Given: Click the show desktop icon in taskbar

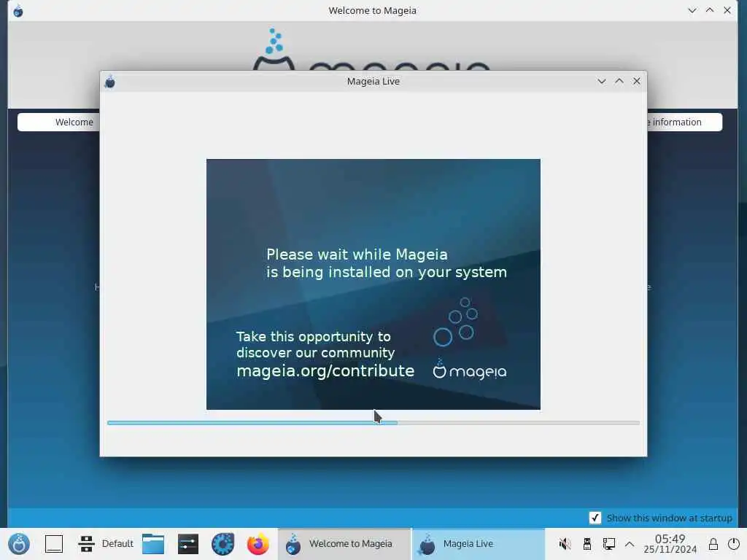Looking at the screenshot, I should click(x=54, y=544).
